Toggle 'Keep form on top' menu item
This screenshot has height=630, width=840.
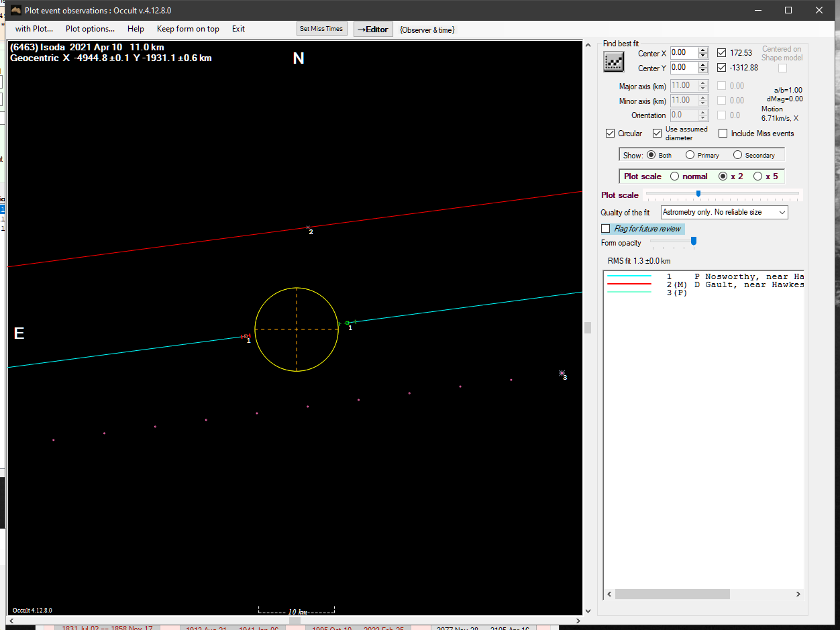point(188,29)
